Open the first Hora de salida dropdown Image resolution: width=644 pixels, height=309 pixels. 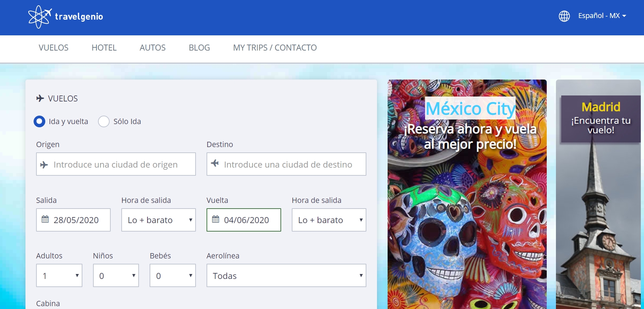[x=158, y=220]
